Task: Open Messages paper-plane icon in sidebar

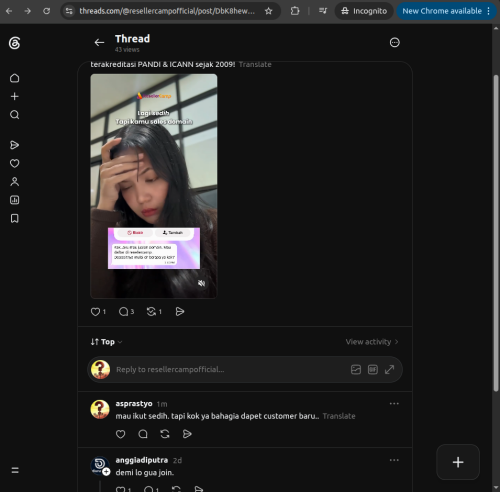Action: pos(14,145)
